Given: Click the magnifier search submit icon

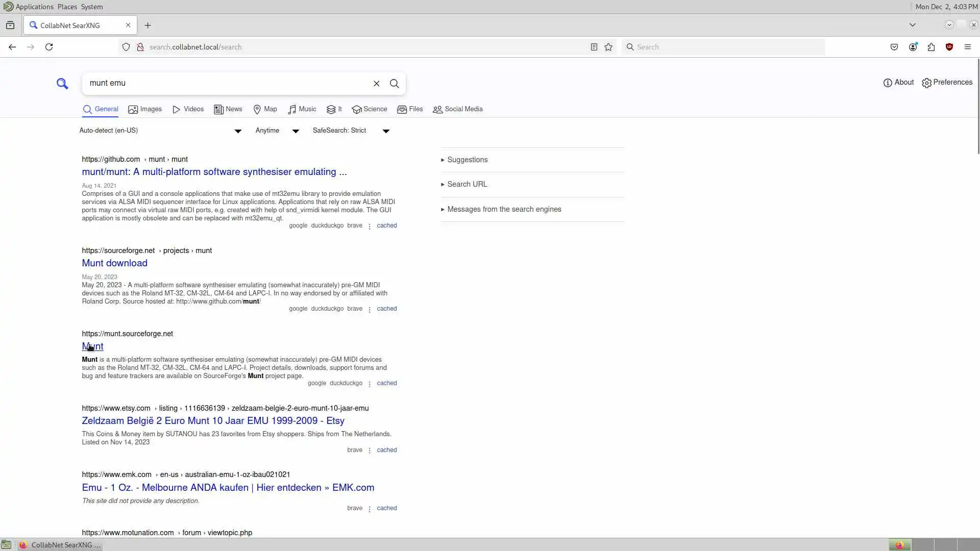Looking at the screenshot, I should (x=394, y=84).
